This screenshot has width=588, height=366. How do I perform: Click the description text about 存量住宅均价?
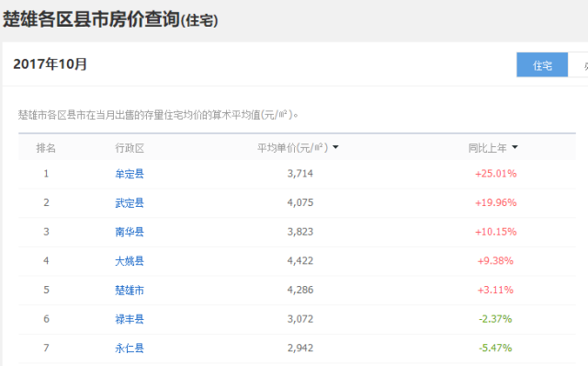click(158, 115)
